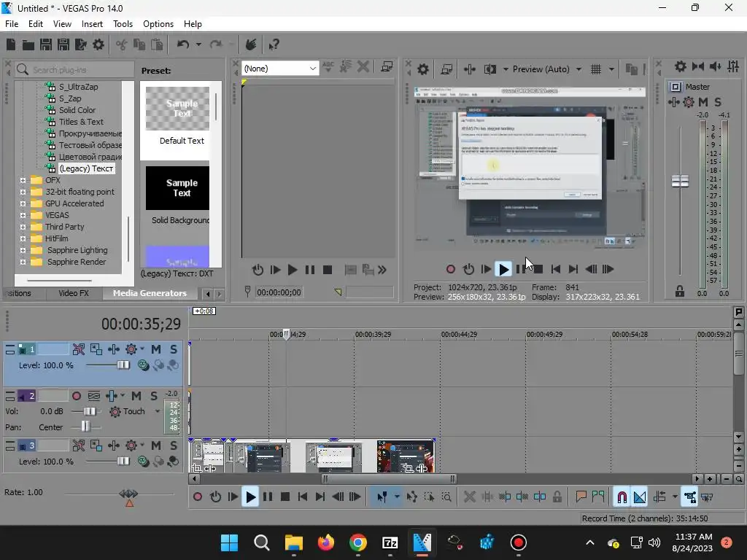Toggle overlays grid icon in preview window
The image size is (747, 560).
point(596,69)
